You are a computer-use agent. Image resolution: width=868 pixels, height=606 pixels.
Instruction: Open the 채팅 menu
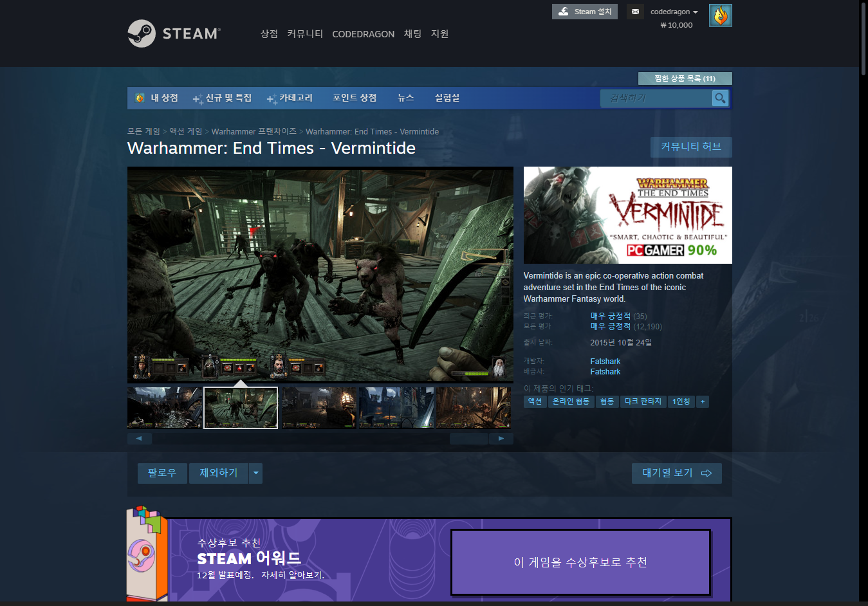pyautogui.click(x=412, y=33)
